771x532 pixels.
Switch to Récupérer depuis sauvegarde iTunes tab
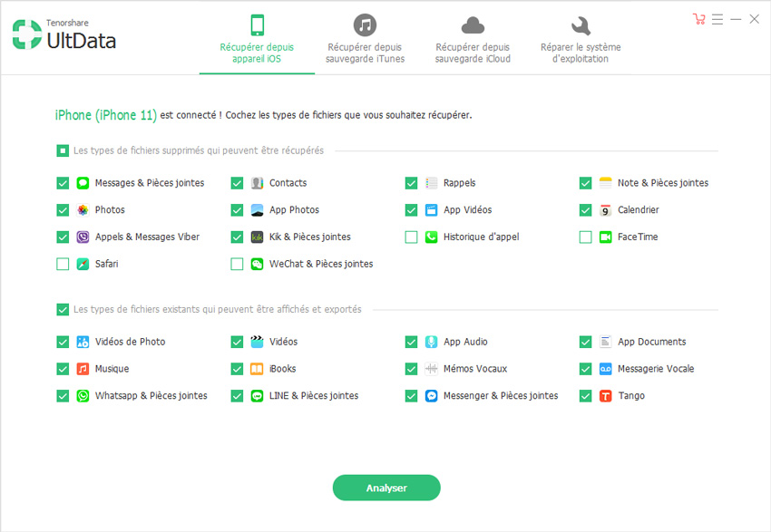[x=365, y=39]
